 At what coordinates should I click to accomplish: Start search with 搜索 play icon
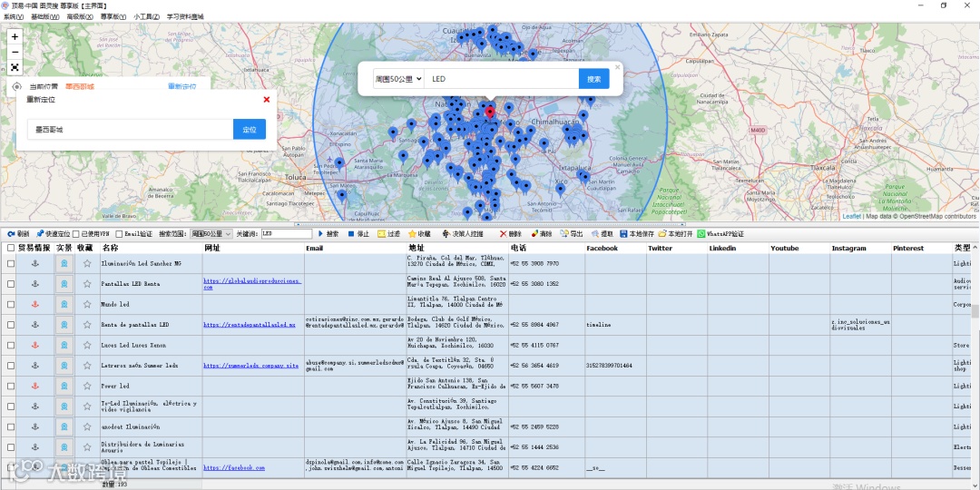[328, 234]
